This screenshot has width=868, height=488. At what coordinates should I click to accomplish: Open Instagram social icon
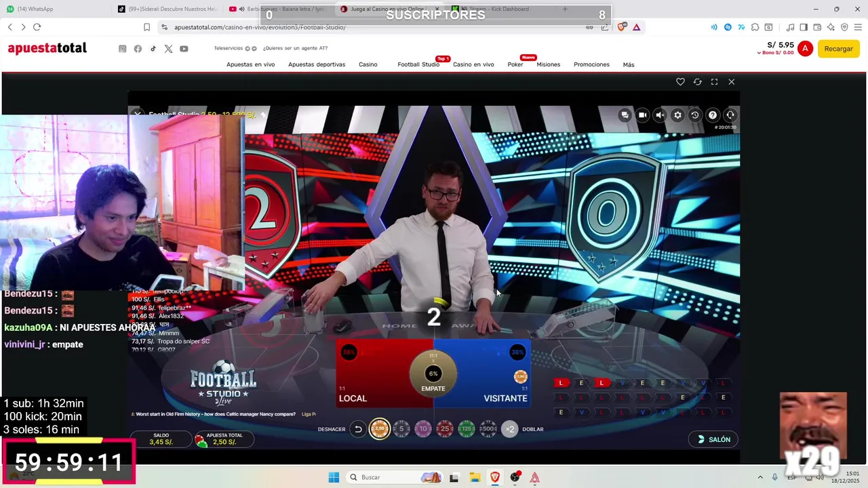(123, 49)
